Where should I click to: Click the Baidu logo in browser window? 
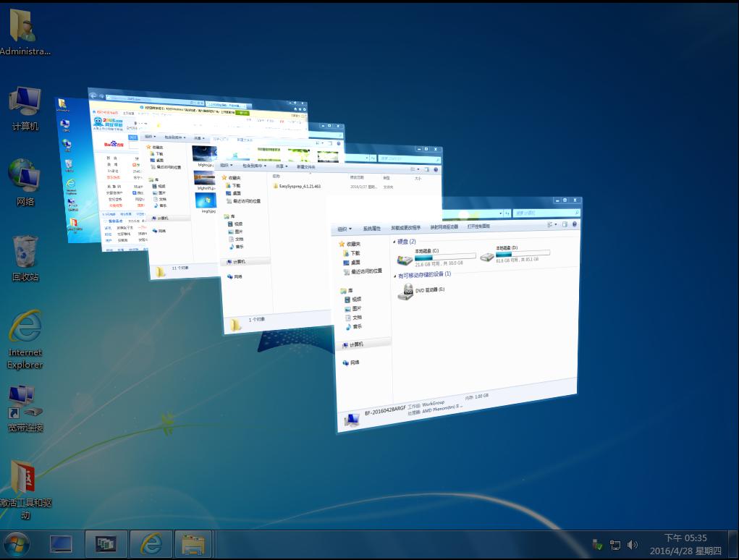click(114, 144)
